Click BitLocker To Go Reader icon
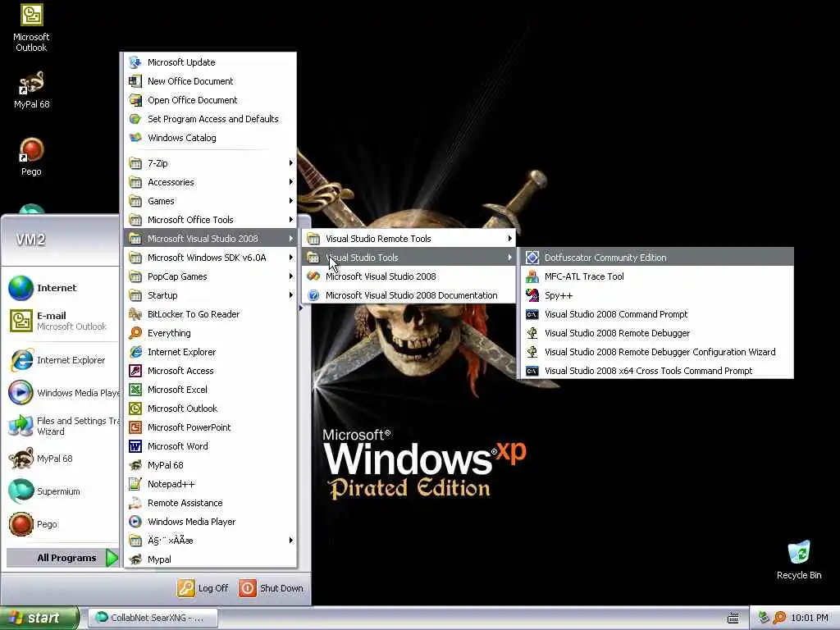Image resolution: width=840 pixels, height=630 pixels. pos(135,314)
